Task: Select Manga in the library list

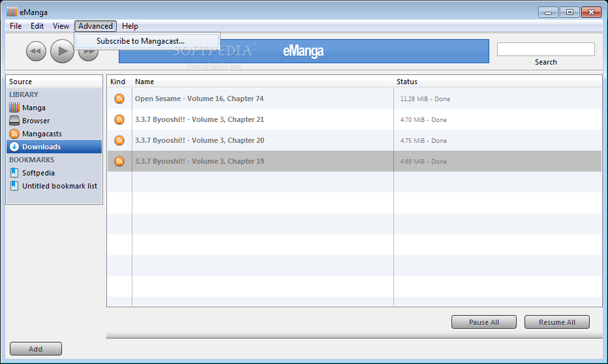Action: click(x=34, y=108)
